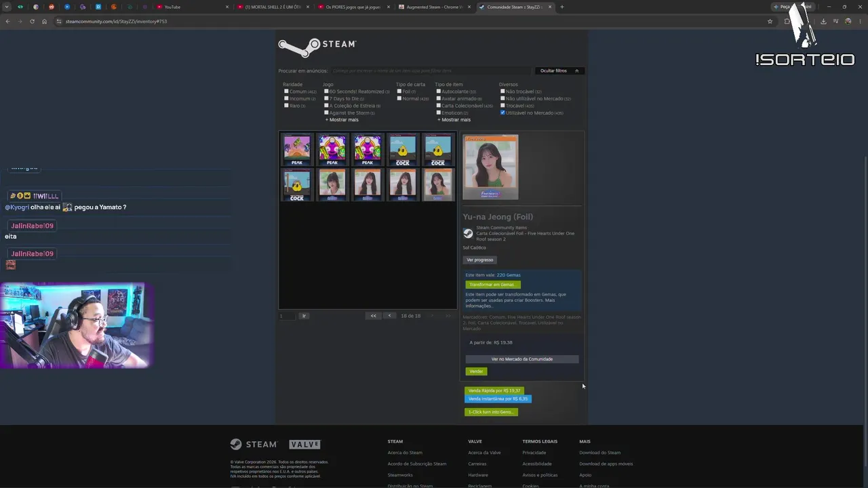Open Acordo de Subscrição Steam link
Screen dimensions: 868x488
(x=417, y=464)
